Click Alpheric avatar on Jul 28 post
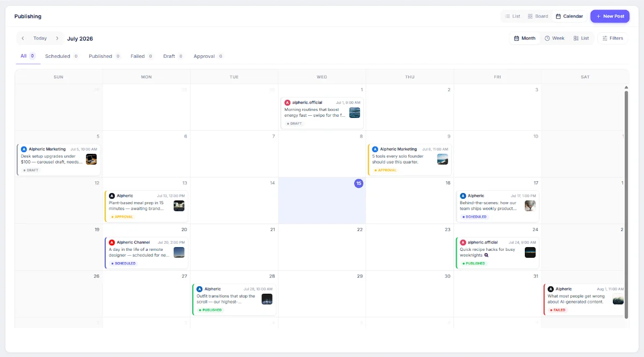The image size is (644, 357). [200, 289]
